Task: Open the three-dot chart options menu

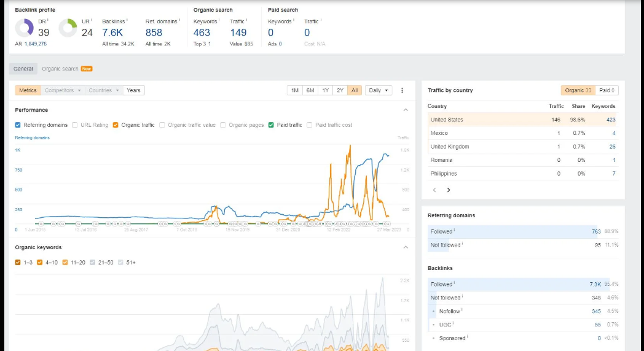Action: pos(402,90)
